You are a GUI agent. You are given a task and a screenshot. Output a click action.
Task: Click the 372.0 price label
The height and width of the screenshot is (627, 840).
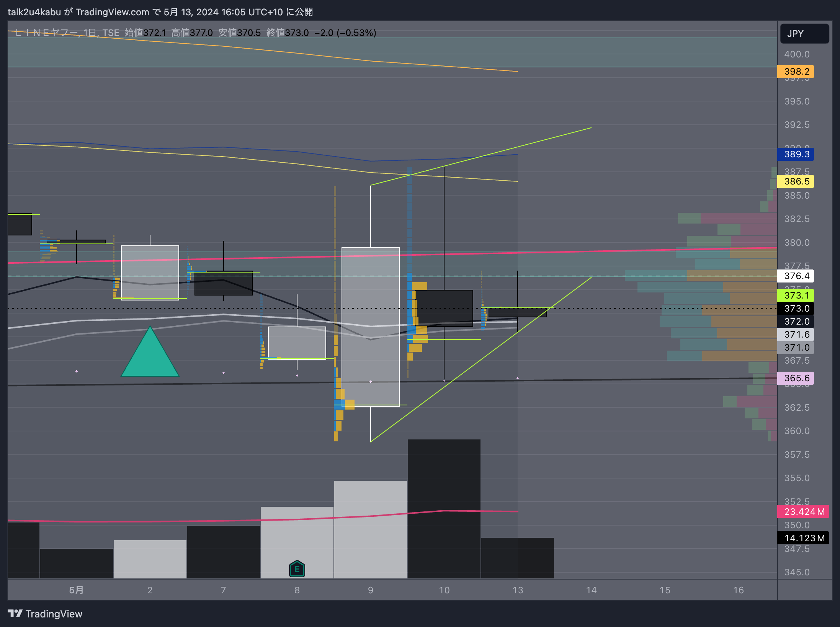pos(796,322)
